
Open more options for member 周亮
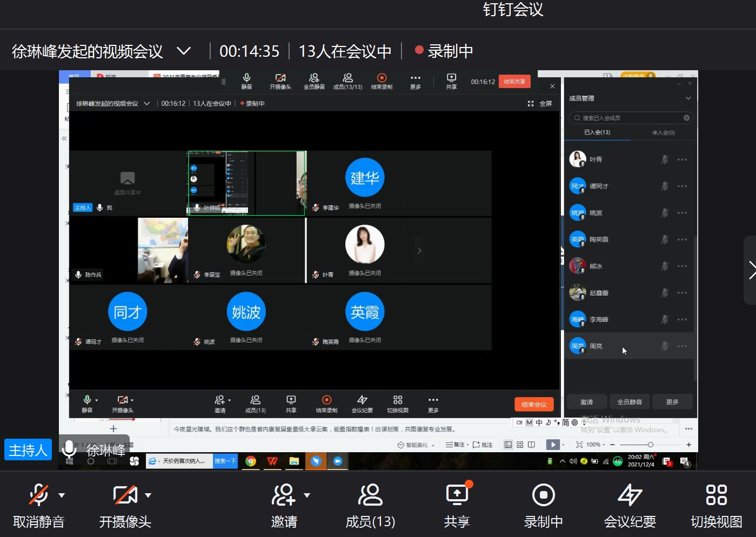(x=682, y=346)
